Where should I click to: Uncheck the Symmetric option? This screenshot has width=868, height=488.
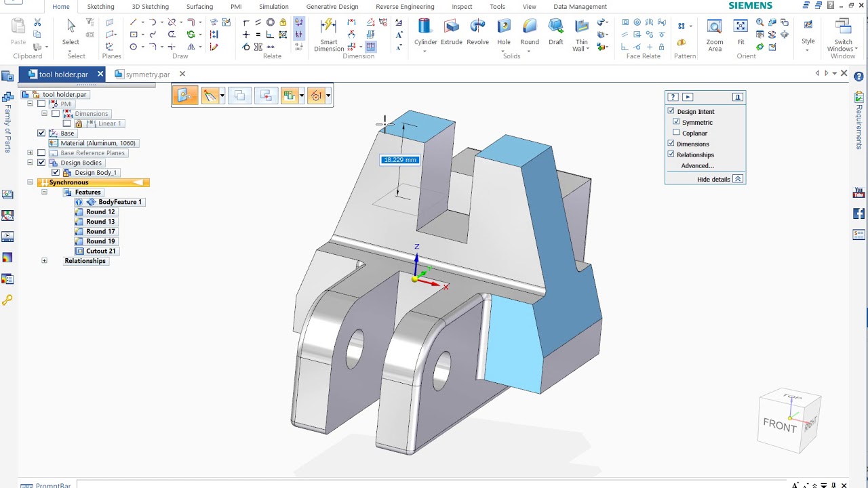676,122
